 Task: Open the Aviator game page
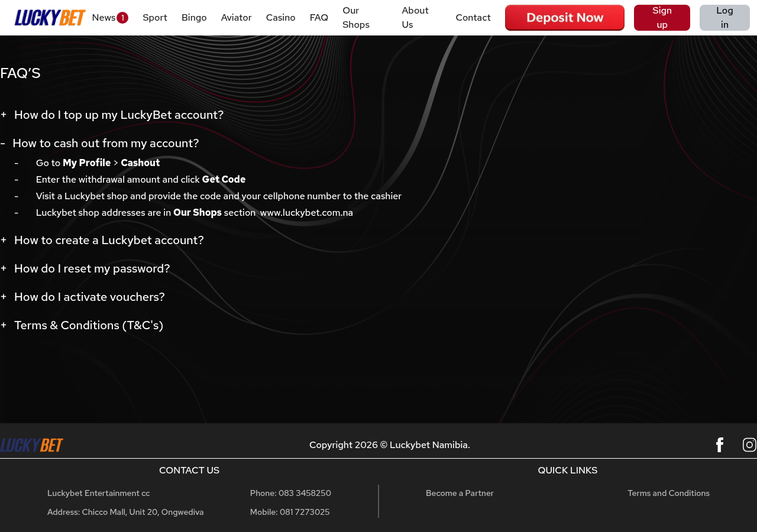point(237,18)
